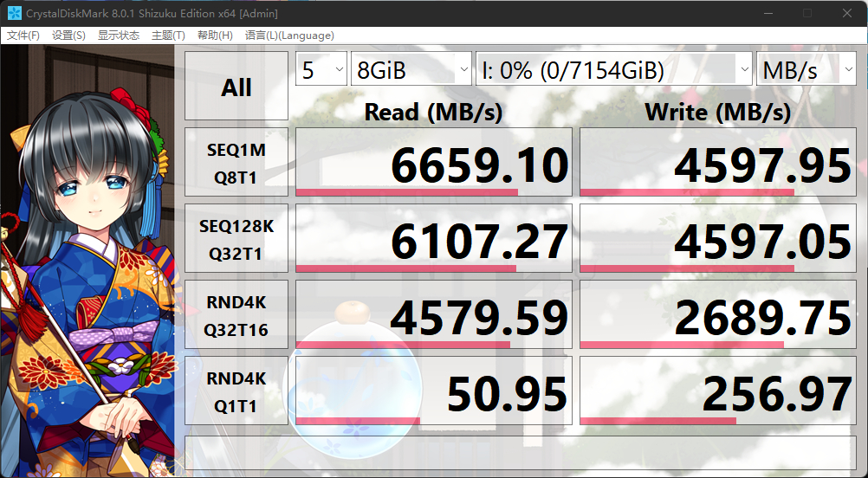Open the 语言(L)(Language) menu
The width and height of the screenshot is (868, 478).
(289, 36)
